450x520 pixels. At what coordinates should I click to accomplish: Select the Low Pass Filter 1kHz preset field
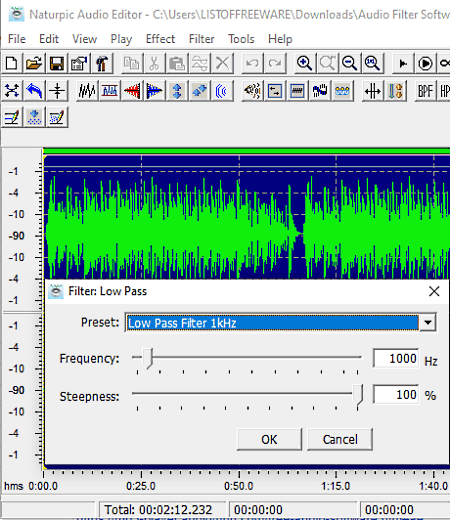(273, 323)
